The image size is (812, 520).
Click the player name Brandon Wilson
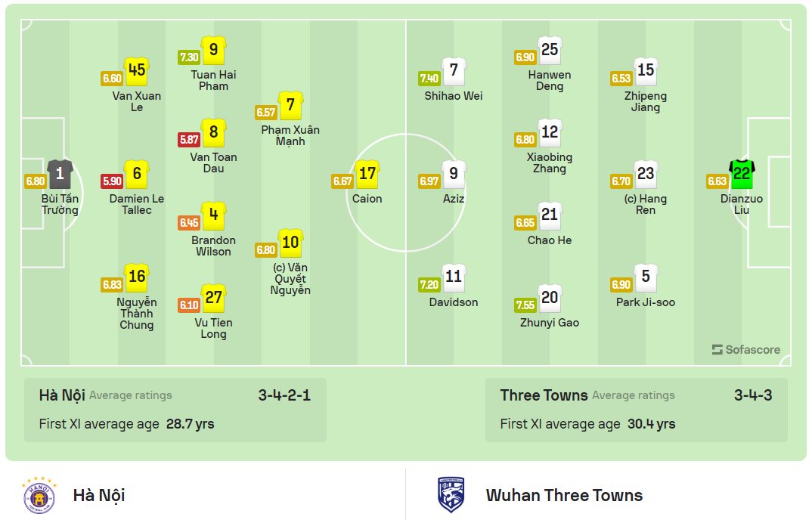(x=213, y=246)
